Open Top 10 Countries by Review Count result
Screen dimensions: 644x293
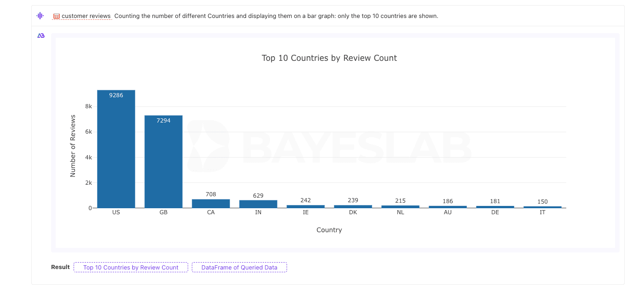(131, 267)
